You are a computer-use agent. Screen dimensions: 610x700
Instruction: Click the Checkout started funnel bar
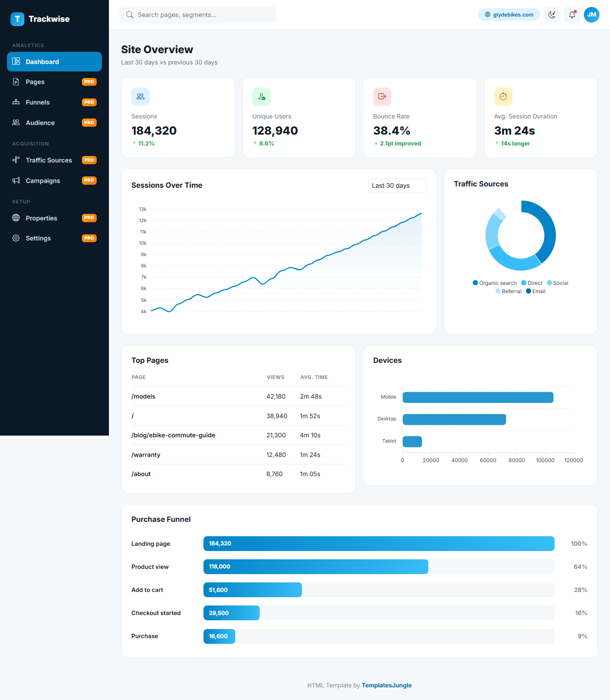click(x=231, y=613)
